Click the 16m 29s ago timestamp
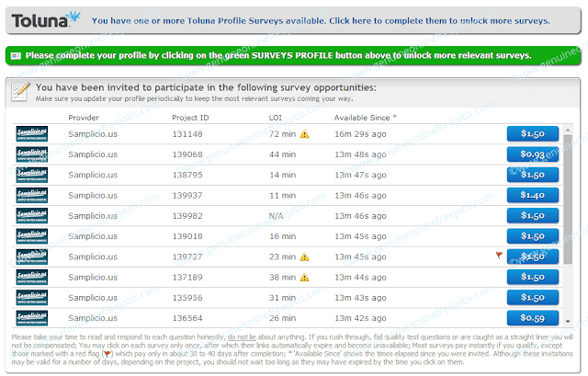 tap(360, 134)
